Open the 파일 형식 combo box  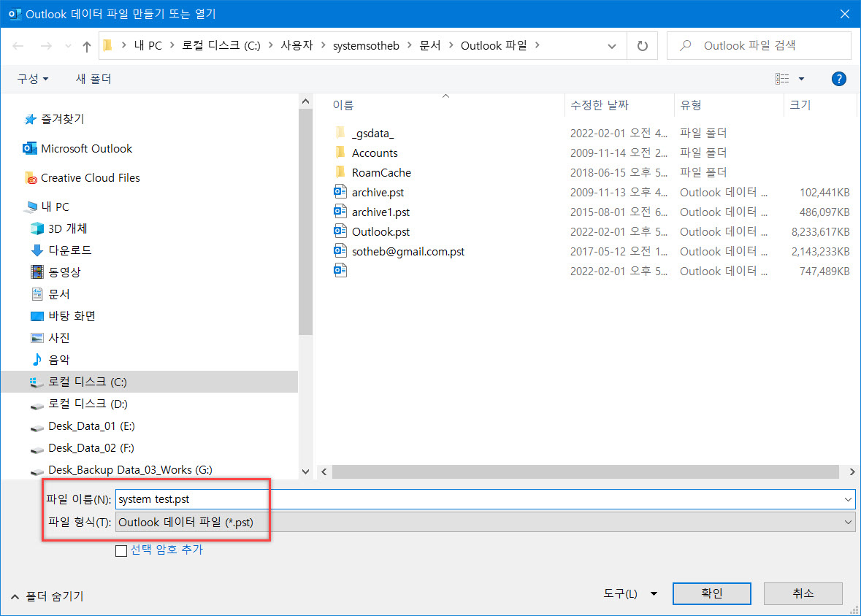click(486, 522)
